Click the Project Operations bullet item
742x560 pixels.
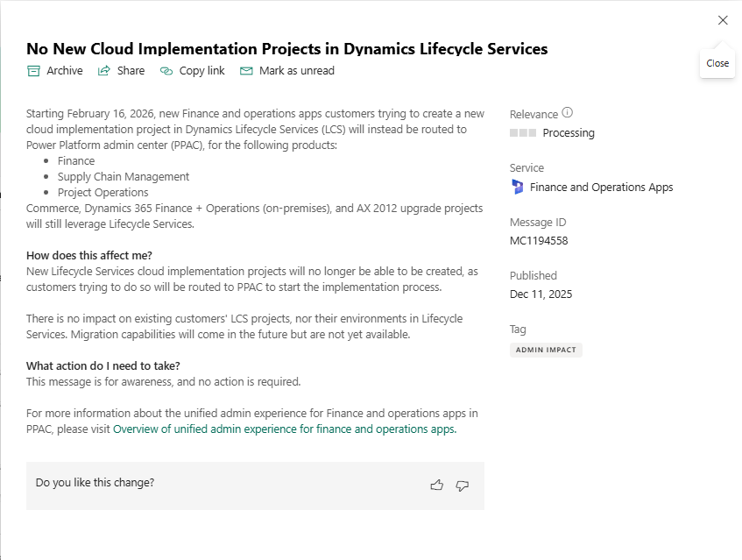[x=102, y=193]
